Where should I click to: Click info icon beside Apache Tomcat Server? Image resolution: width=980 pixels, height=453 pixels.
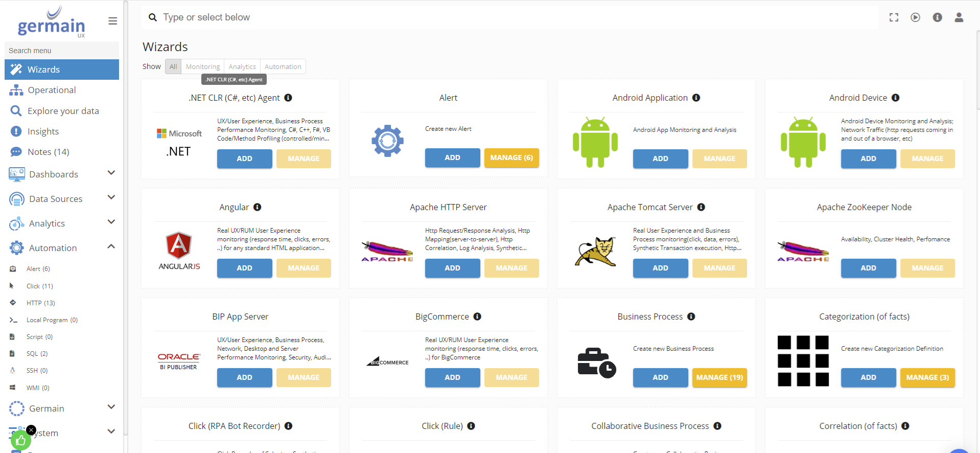coord(701,207)
